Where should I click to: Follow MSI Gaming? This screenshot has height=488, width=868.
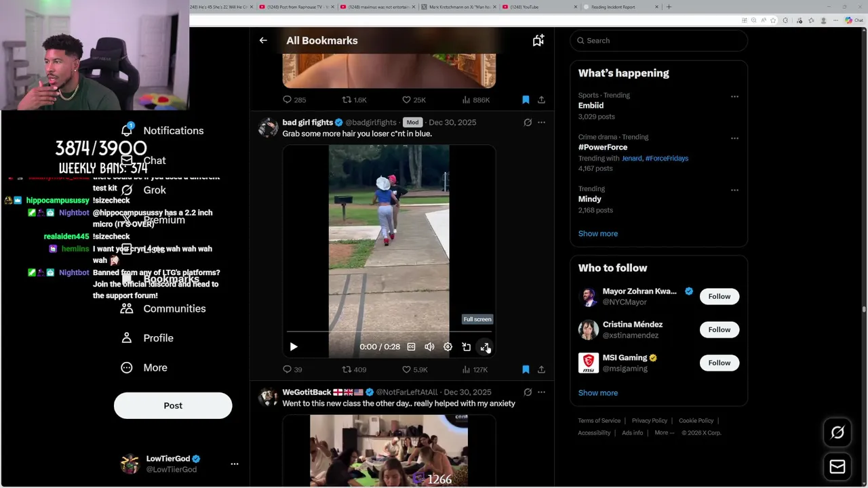[719, 363]
